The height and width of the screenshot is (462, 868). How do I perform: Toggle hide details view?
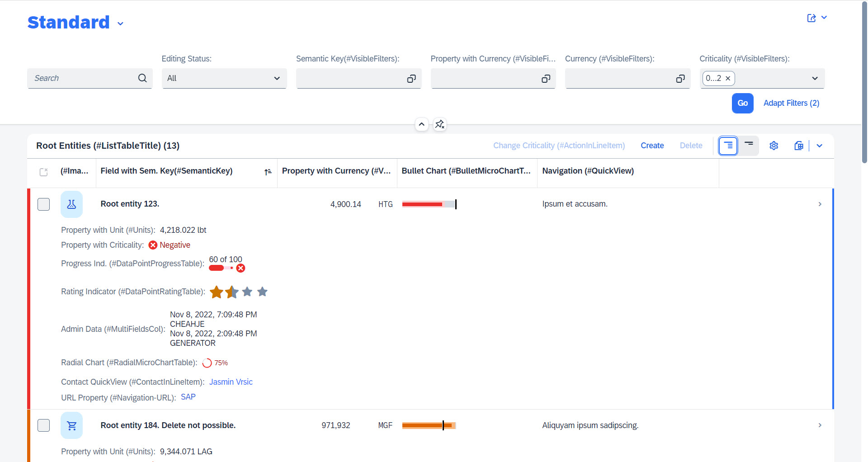(749, 146)
